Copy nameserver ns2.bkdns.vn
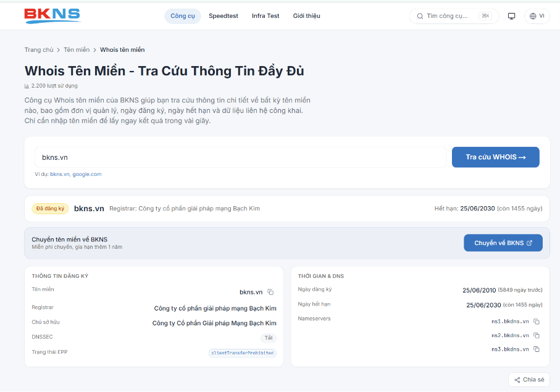560x392 pixels. point(537,335)
